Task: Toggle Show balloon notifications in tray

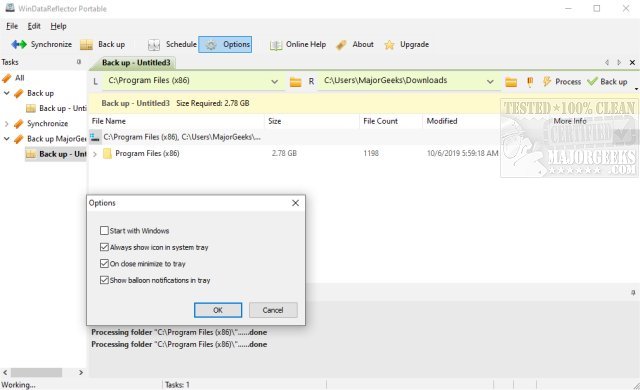Action: click(104, 280)
